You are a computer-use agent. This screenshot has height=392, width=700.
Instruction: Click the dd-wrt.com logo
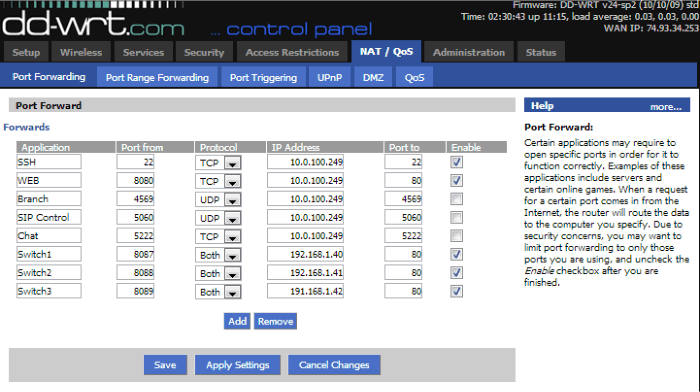pos(93,24)
